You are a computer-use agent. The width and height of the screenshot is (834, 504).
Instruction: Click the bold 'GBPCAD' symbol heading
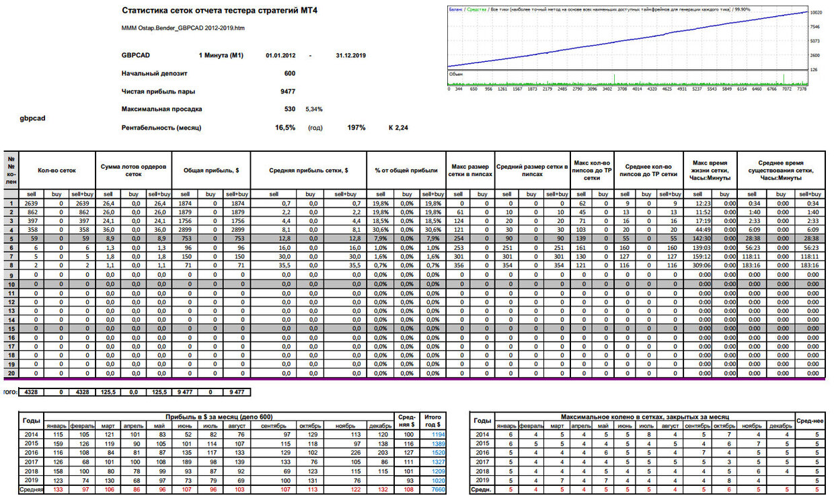[135, 56]
